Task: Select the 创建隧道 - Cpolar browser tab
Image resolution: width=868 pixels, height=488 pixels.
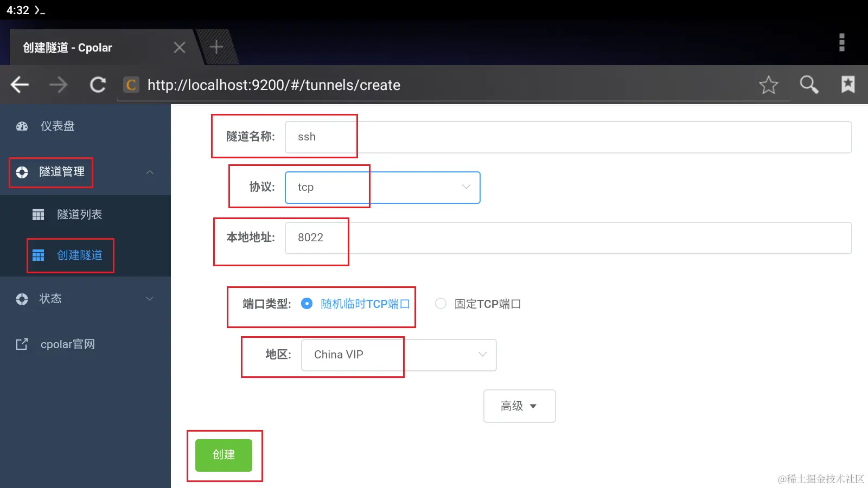Action: point(102,48)
